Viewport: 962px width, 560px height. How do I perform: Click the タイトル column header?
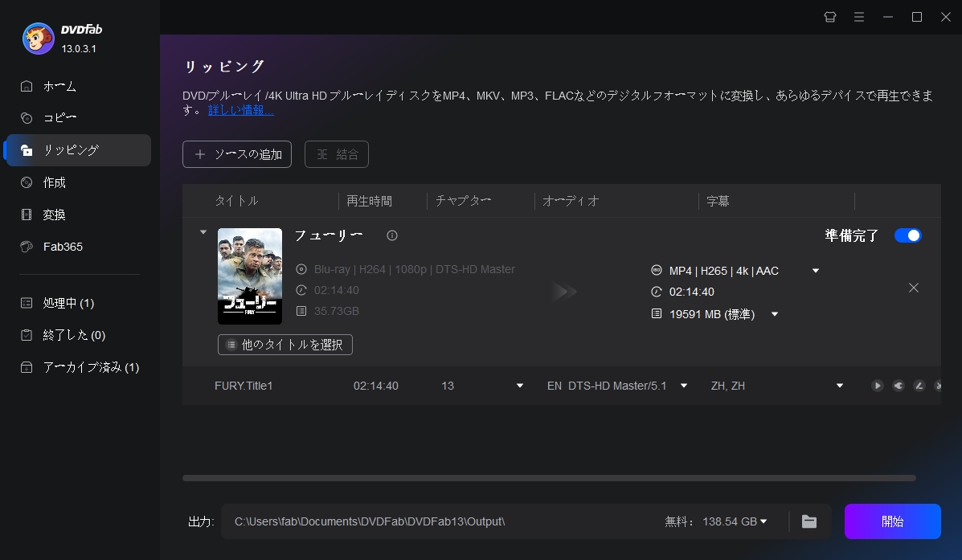(x=237, y=201)
